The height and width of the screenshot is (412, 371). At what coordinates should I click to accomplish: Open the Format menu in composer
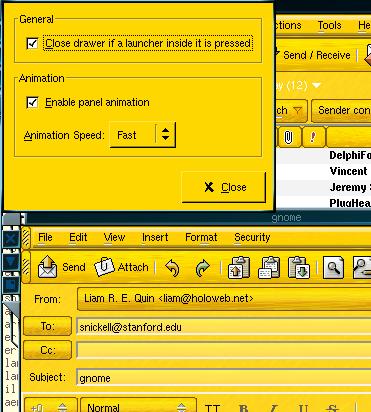point(201,237)
